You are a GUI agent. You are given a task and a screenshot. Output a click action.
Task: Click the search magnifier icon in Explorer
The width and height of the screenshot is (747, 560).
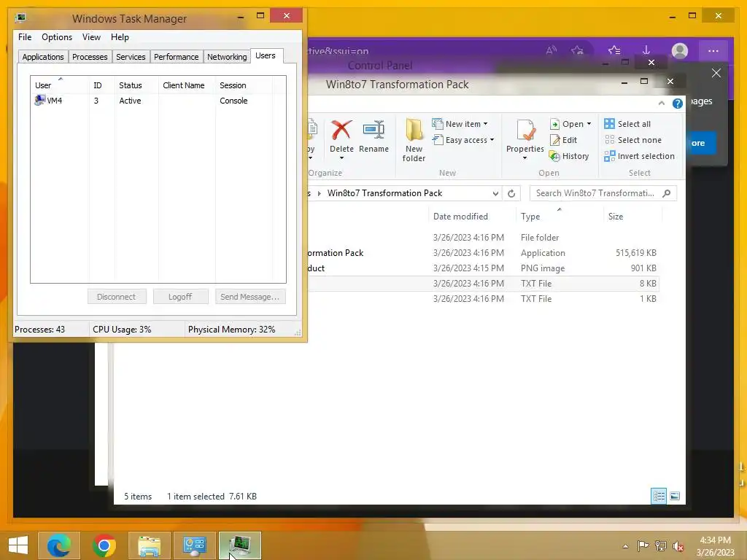click(x=667, y=192)
